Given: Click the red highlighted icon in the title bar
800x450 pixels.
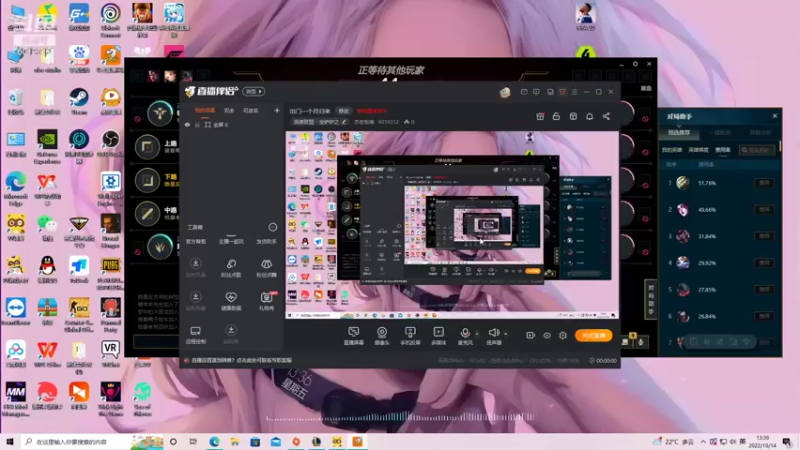Looking at the screenshot, I should tap(562, 92).
